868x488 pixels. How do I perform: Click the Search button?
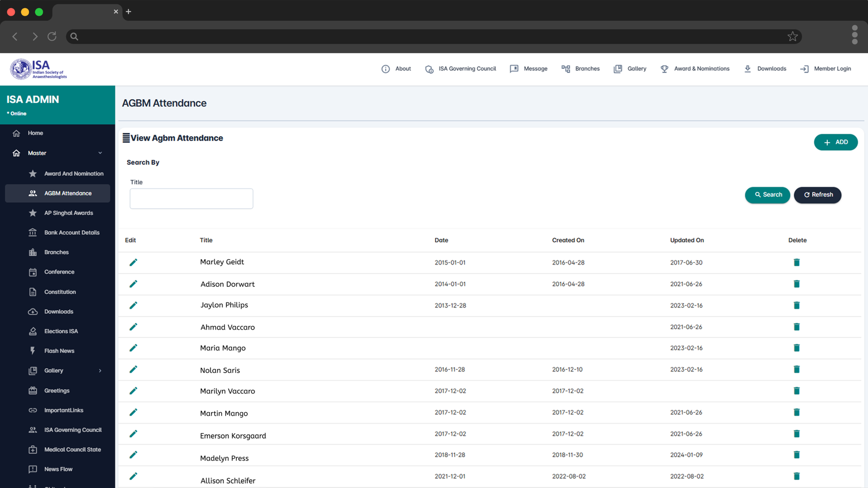pos(768,195)
